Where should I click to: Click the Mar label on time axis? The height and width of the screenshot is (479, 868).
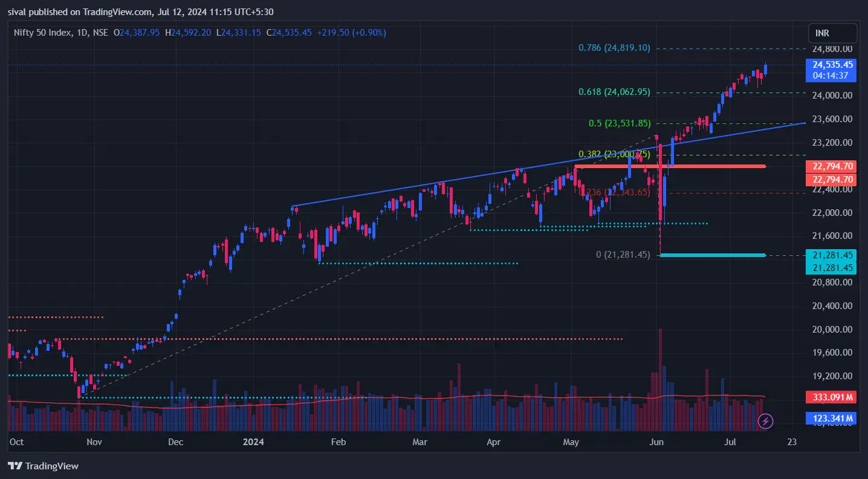click(419, 442)
